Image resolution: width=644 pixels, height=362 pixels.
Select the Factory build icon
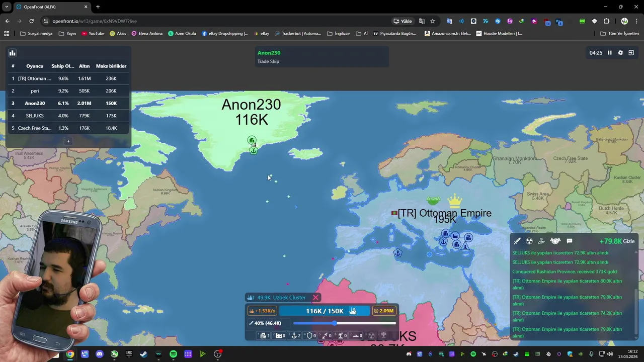[x=279, y=335]
